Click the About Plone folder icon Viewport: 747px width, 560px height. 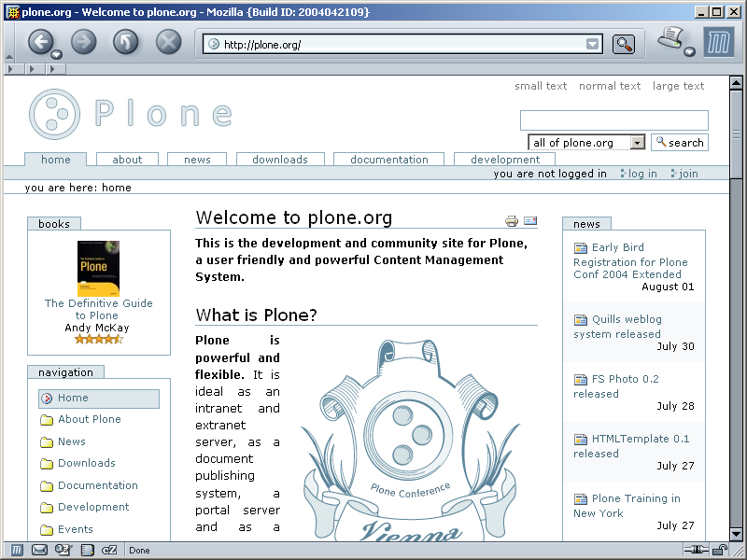47,420
